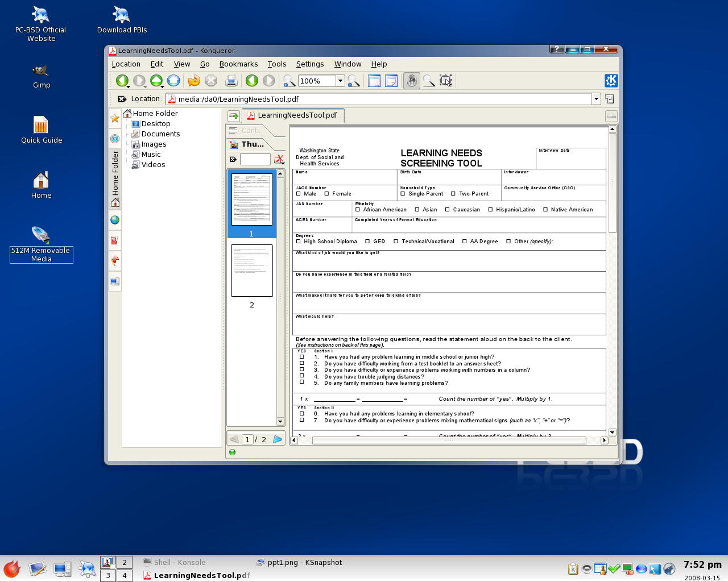Switch to virtual desktop 2 in pager
Image resolution: width=728 pixels, height=582 pixels.
(125, 563)
